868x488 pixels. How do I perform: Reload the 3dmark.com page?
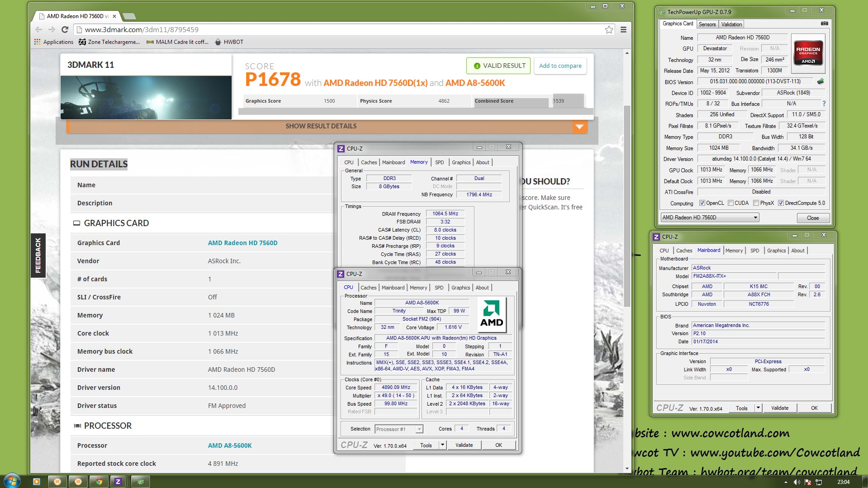[65, 29]
